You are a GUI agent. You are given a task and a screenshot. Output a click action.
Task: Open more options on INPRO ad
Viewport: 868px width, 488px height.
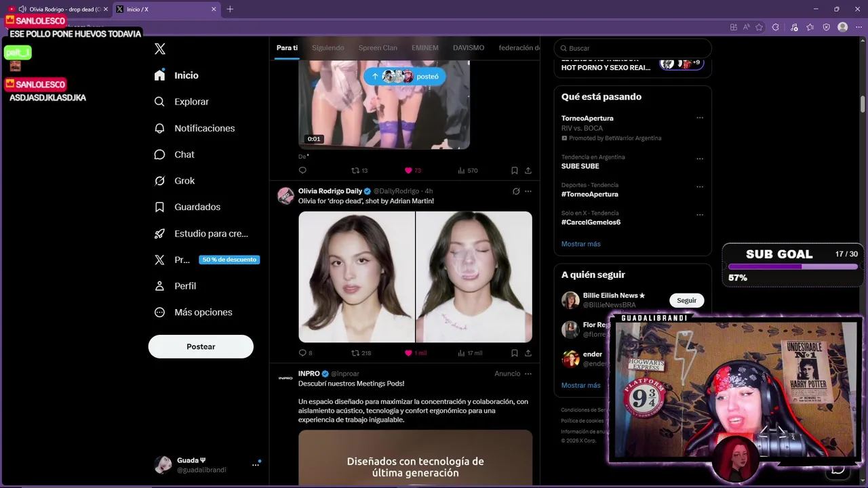(x=528, y=373)
